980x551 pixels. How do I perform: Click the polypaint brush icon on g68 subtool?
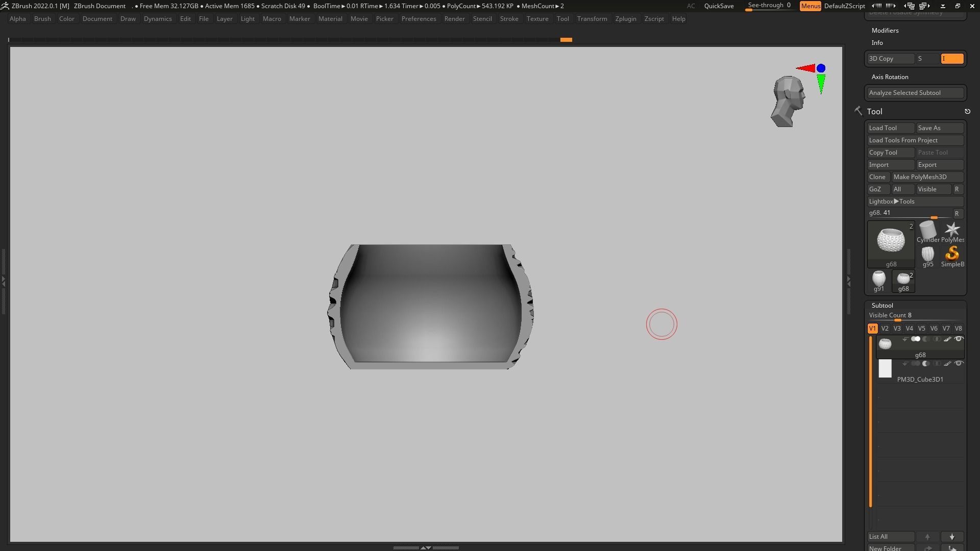click(x=947, y=339)
